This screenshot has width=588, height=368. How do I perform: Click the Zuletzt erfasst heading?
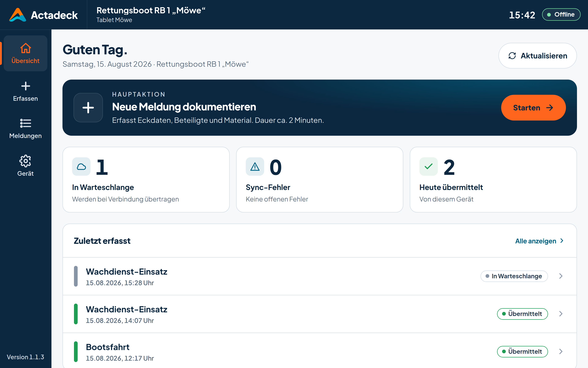click(102, 241)
